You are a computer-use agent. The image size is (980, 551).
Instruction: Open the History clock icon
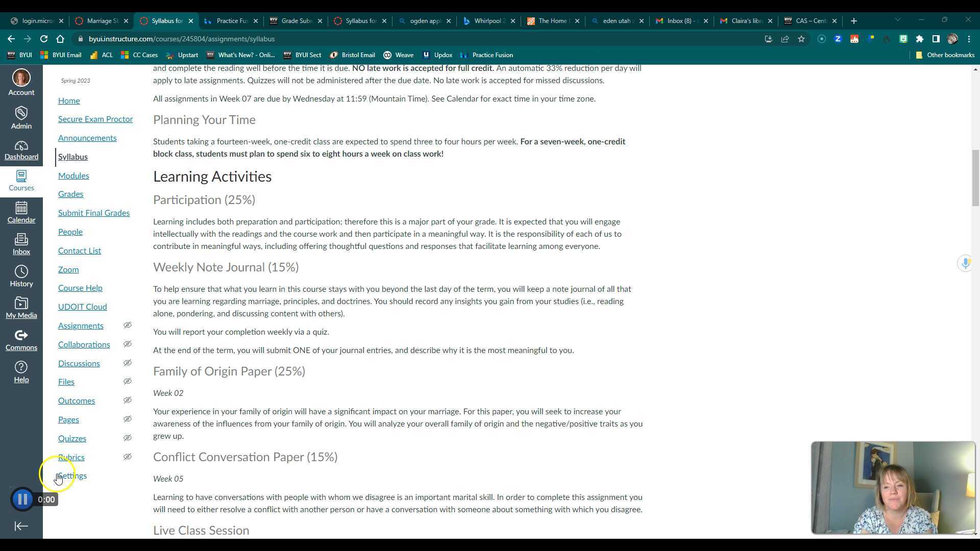click(21, 276)
